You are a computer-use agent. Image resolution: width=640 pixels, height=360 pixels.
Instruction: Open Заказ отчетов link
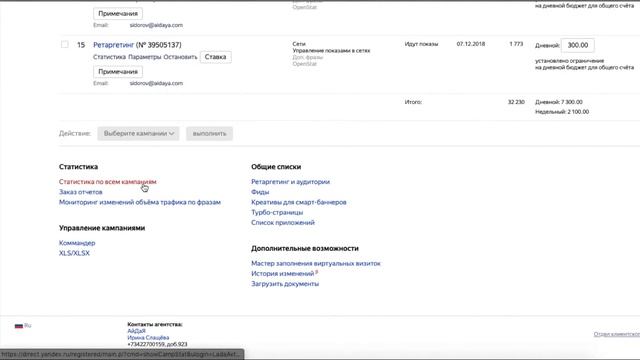point(80,192)
